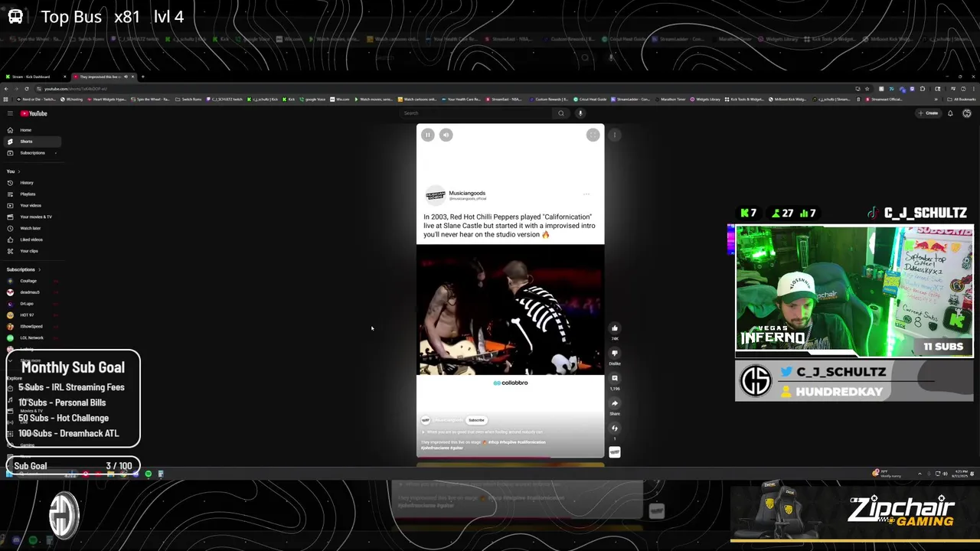Open History in the sidebar
Viewport: 980px width, 551px height.
click(x=32, y=183)
